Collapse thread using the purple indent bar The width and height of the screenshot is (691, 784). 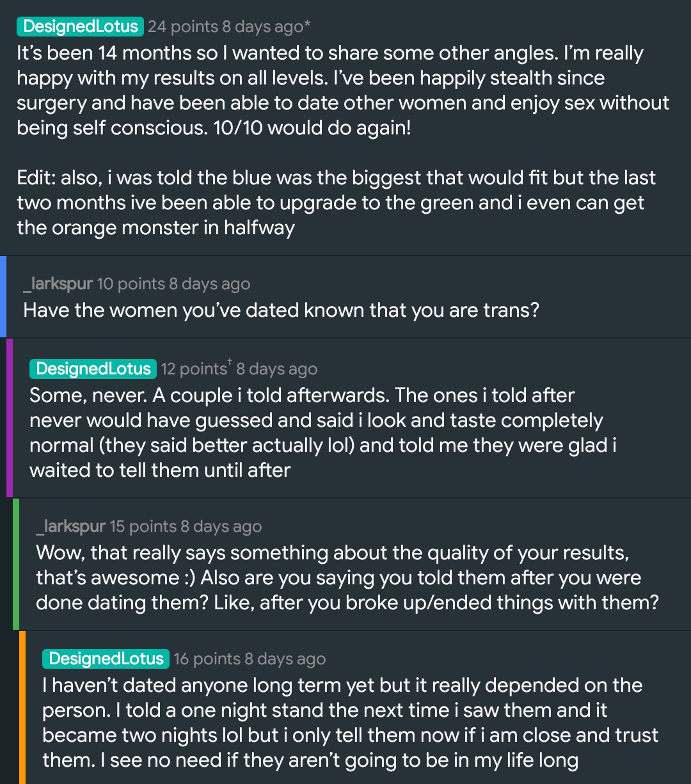(10, 418)
